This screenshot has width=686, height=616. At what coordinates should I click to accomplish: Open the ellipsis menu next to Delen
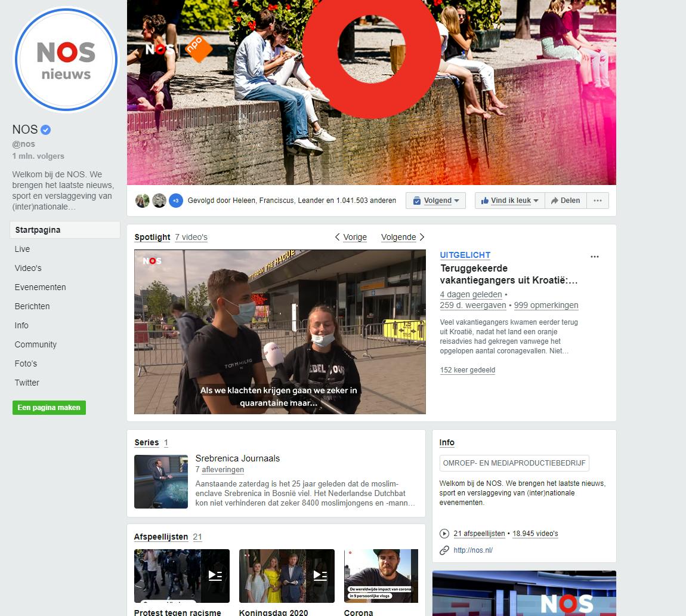597,201
